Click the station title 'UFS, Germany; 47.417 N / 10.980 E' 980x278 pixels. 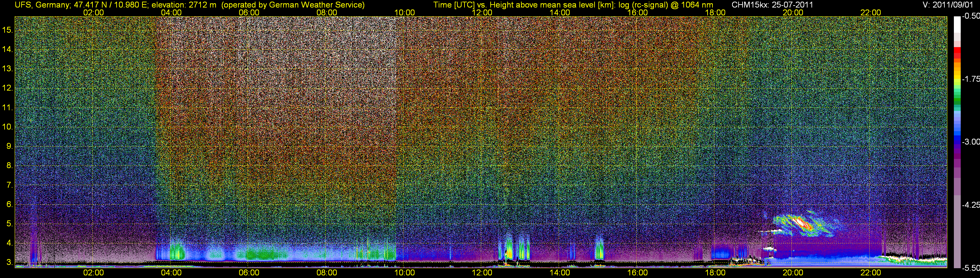pyautogui.click(x=81, y=5)
